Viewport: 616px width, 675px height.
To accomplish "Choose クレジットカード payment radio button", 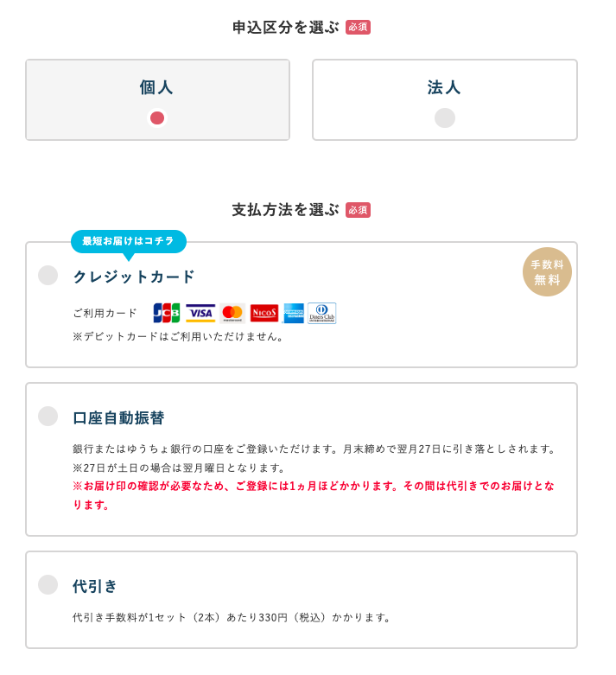I will [48, 275].
